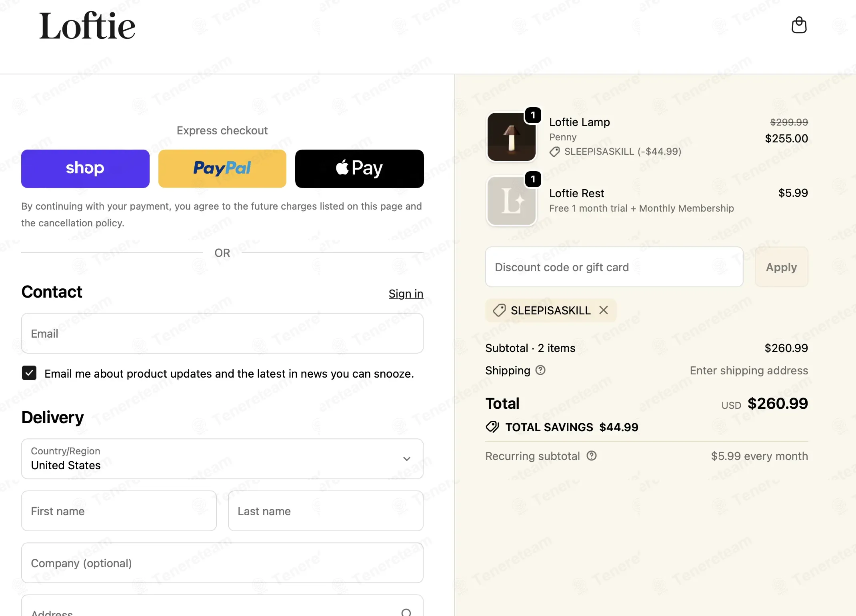856x616 pixels.
Task: Click the Penny variant label
Action: click(x=563, y=137)
